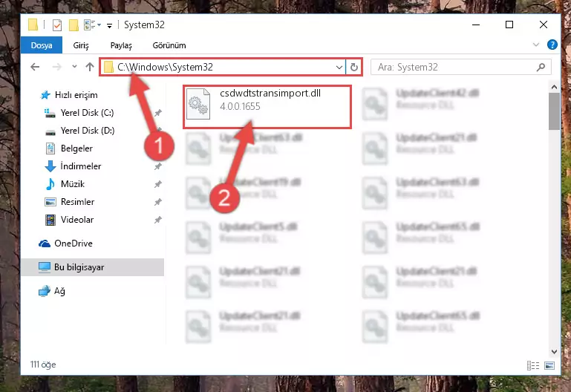Open Müzik folder in sidebar
The image size is (571, 392).
[x=65, y=184]
